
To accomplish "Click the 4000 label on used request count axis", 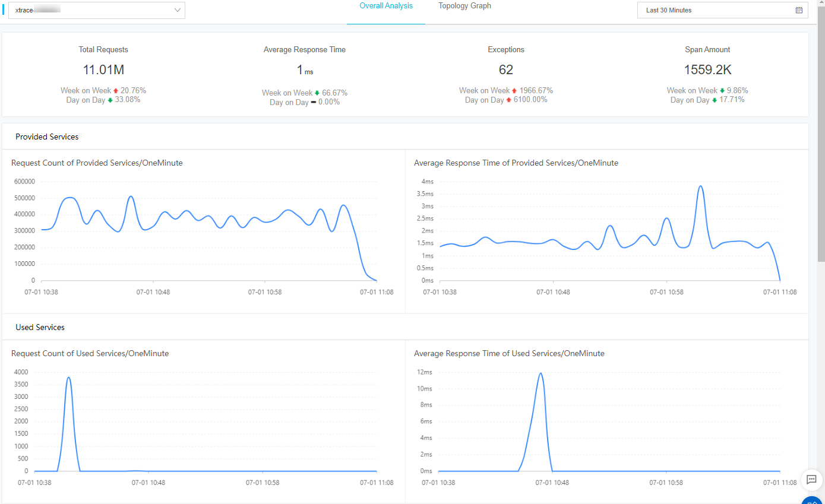I will pyautogui.click(x=20, y=372).
